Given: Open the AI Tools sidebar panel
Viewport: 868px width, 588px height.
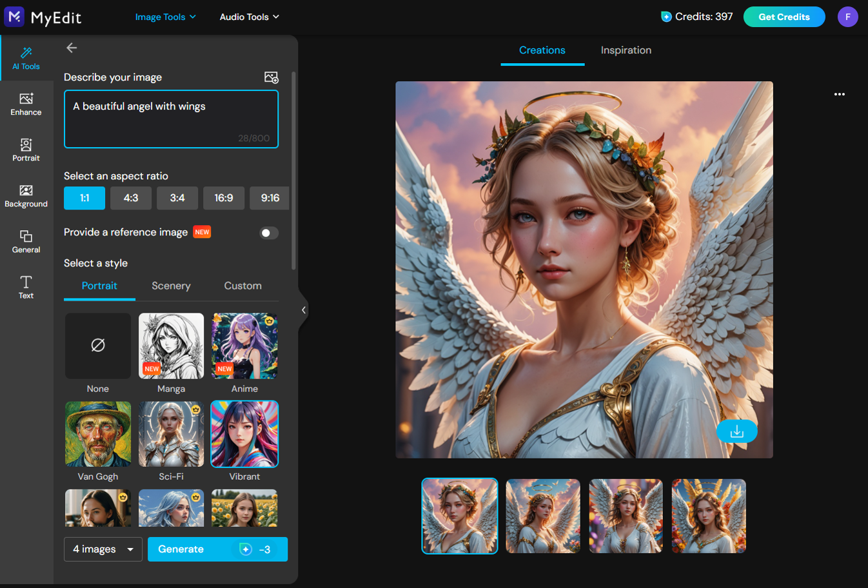Looking at the screenshot, I should click(x=26, y=58).
